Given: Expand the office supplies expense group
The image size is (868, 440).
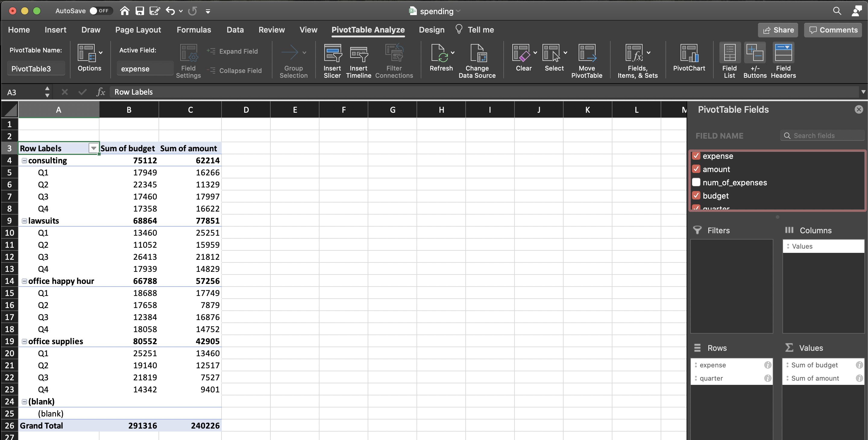Looking at the screenshot, I should pos(24,341).
